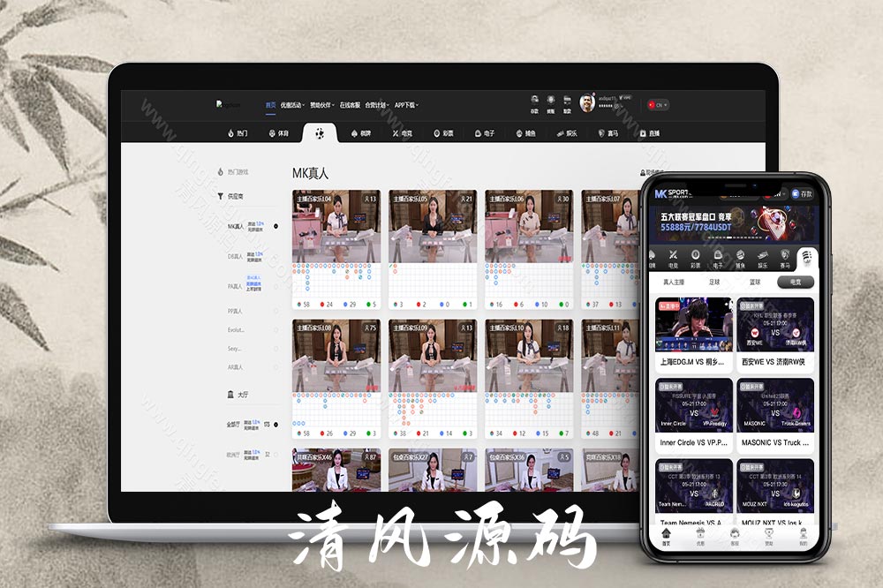Expand the 赞助伙伴 dropdown menu
The width and height of the screenshot is (883, 588).
click(322, 105)
